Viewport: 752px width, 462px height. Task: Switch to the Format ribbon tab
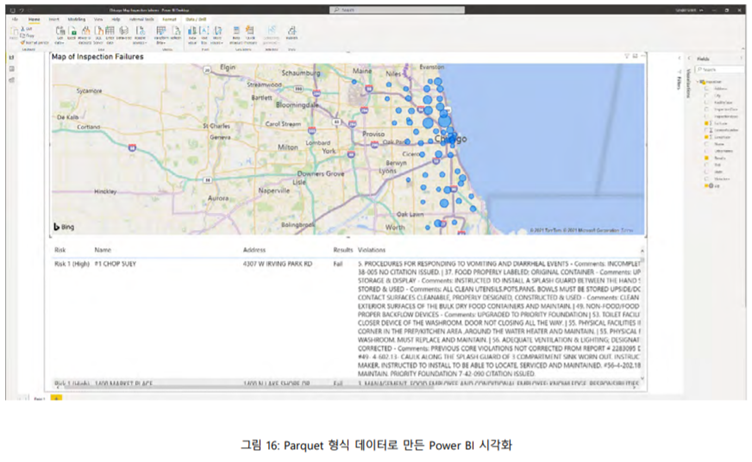pos(169,19)
